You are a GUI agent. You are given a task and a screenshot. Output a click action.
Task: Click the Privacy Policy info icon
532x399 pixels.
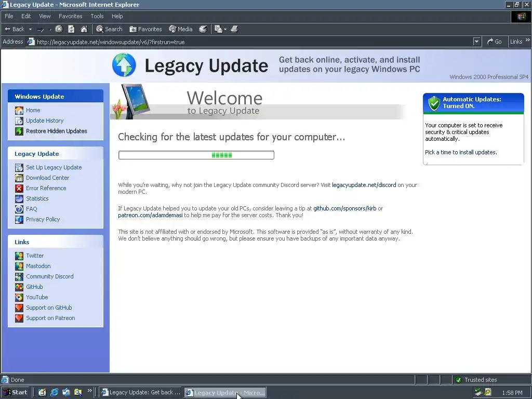coord(19,220)
